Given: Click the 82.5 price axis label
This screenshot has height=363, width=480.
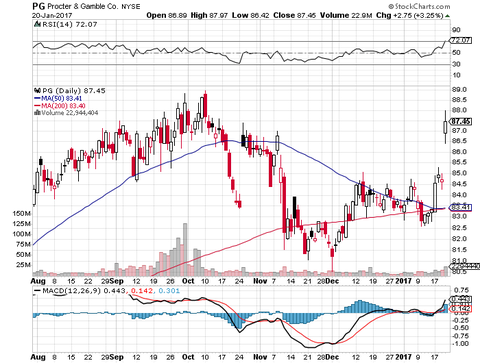Looking at the screenshot, I should click(x=459, y=228).
